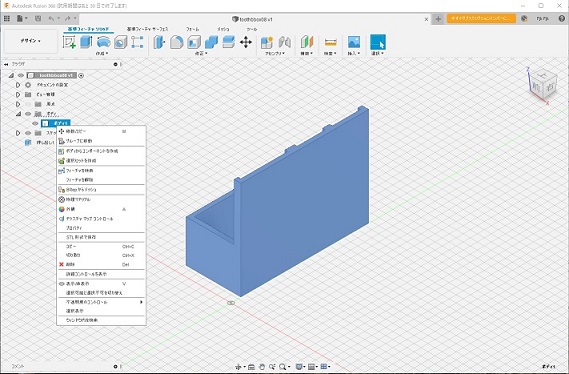Click the Joint tool icon
The height and width of the screenshot is (374, 569).
pyautogui.click(x=285, y=42)
